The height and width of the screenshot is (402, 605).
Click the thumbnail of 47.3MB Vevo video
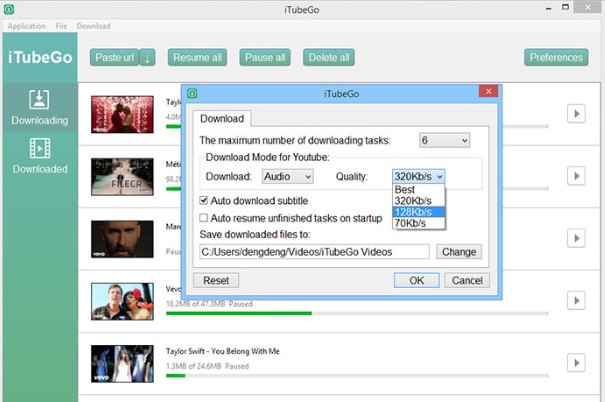tap(122, 302)
